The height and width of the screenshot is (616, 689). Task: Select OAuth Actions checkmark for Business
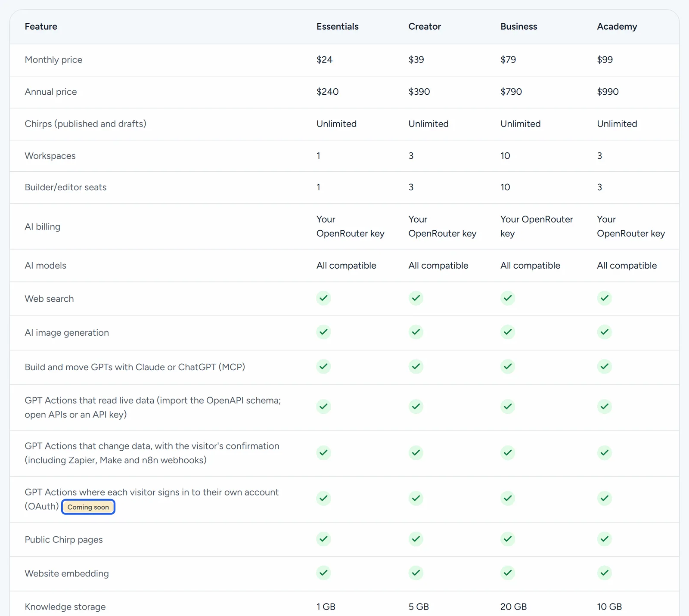508,498
